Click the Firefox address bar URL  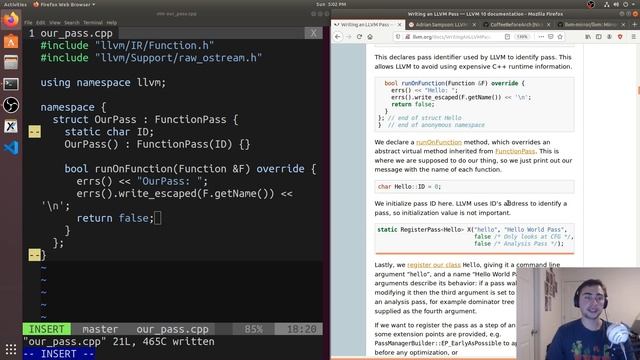[451, 37]
